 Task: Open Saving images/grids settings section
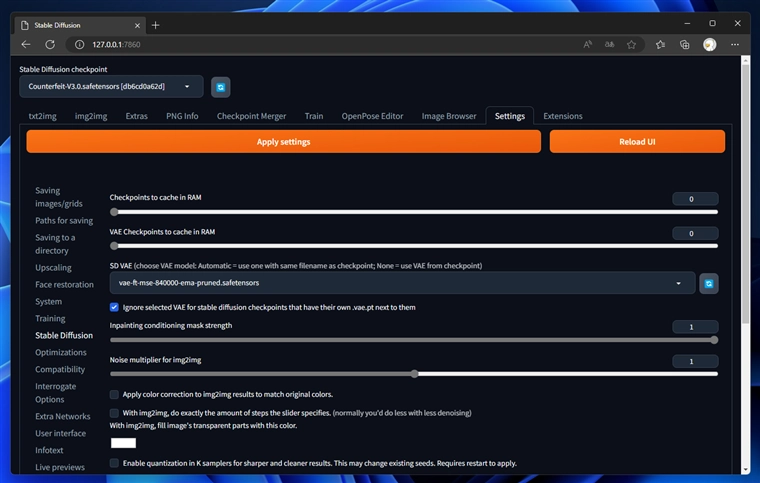(x=59, y=197)
